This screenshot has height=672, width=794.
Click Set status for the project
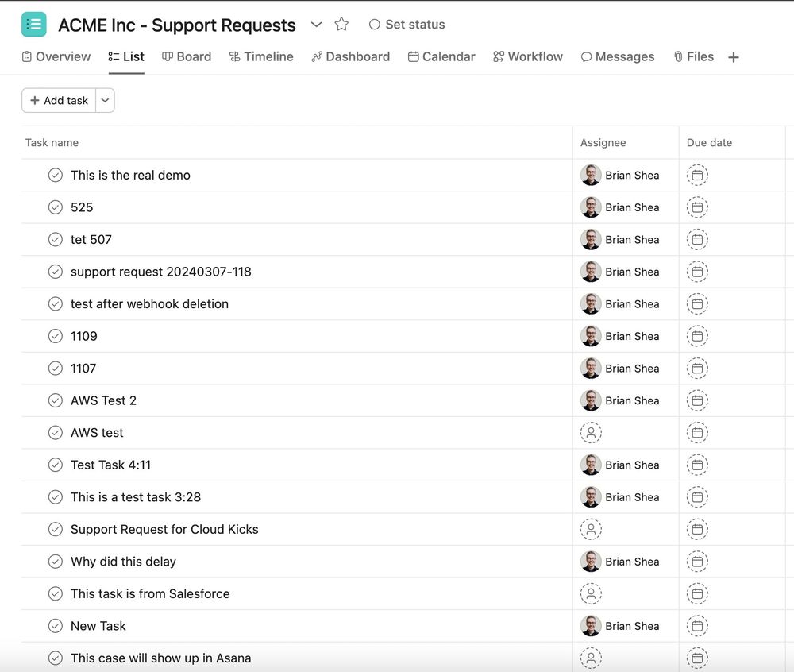[407, 25]
